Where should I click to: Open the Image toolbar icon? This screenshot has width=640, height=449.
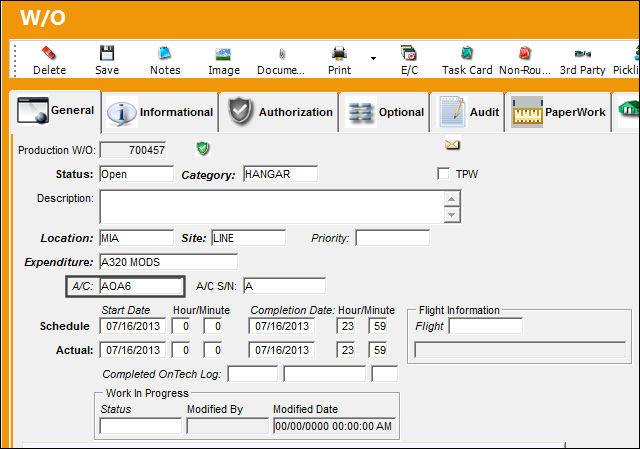pyautogui.click(x=223, y=54)
